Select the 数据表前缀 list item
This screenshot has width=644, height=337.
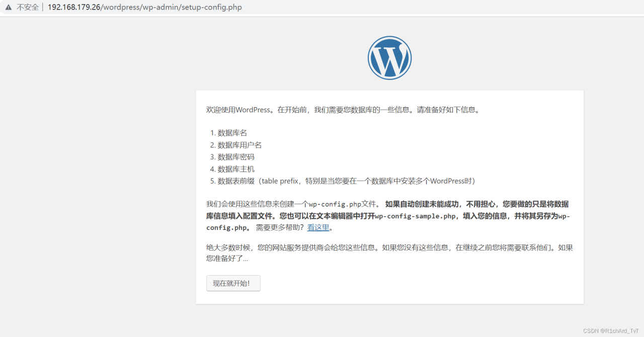347,181
